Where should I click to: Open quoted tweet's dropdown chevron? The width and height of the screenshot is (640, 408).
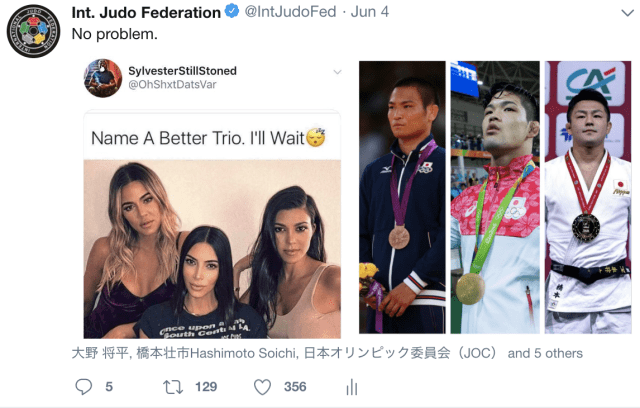(x=337, y=72)
